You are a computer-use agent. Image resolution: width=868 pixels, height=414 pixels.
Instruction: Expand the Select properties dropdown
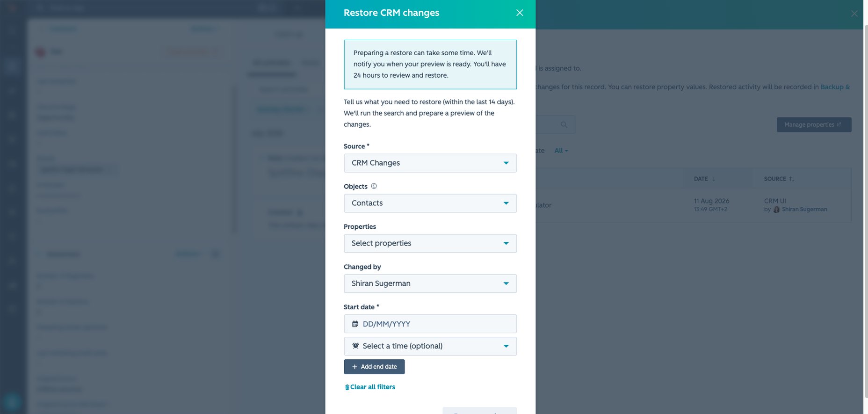(x=430, y=243)
